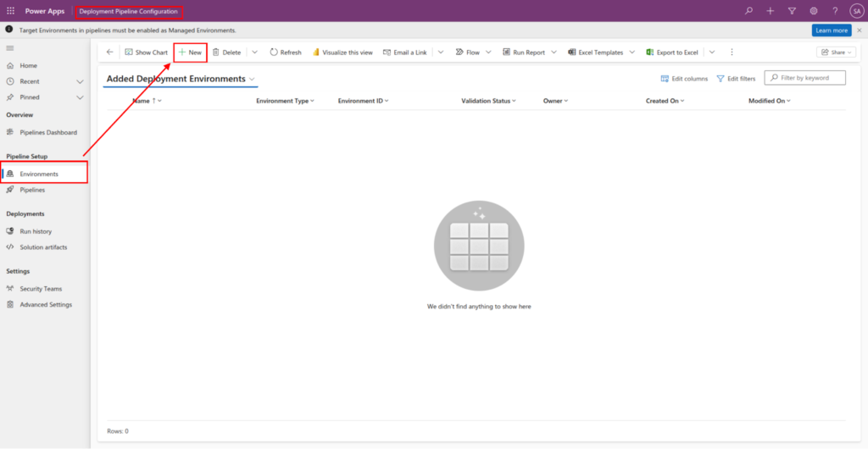868x449 pixels.
Task: Open Added Deployment Environments view dropdown
Action: click(253, 79)
